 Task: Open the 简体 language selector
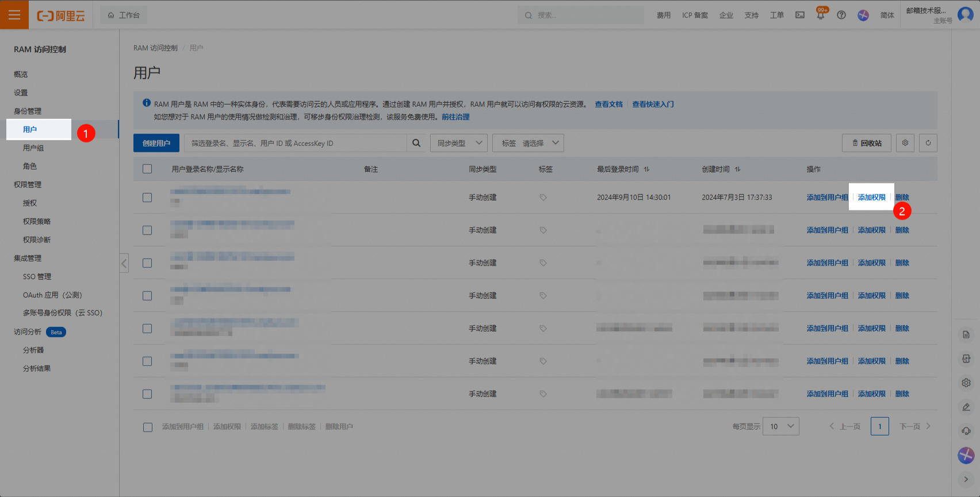click(x=887, y=16)
